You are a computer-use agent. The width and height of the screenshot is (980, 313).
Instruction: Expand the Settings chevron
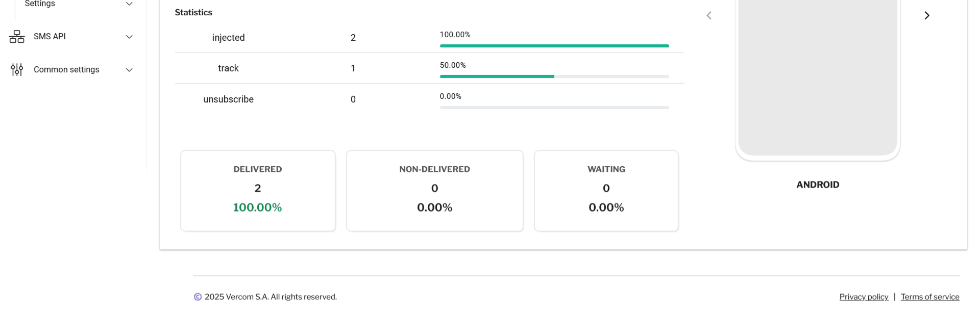129,4
